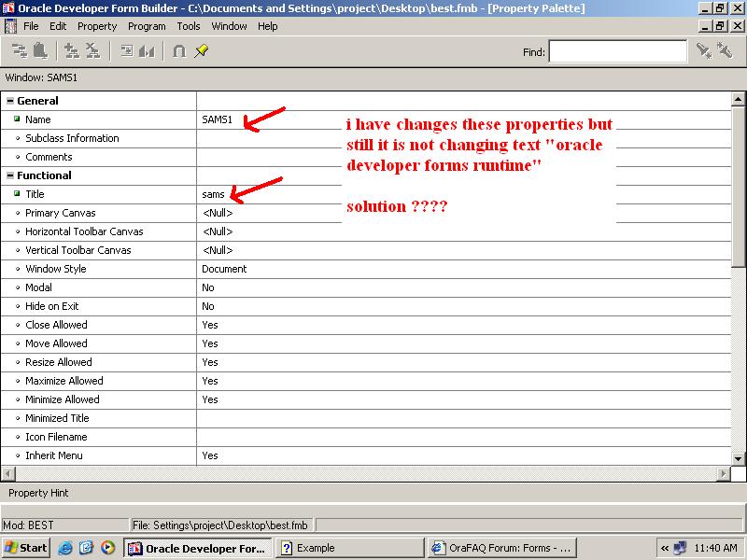The image size is (747, 560).
Task: Click the Find Next flashlight icon
Action: pos(704,52)
